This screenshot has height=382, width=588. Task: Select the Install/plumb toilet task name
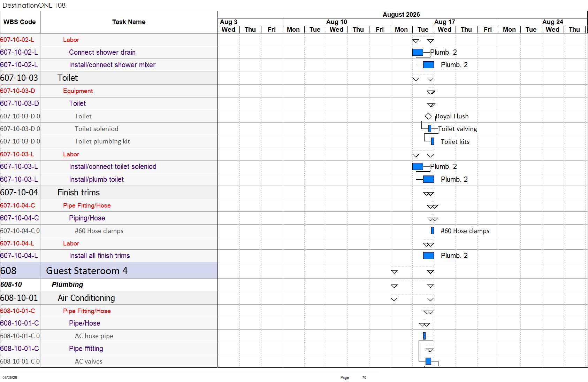(96, 179)
